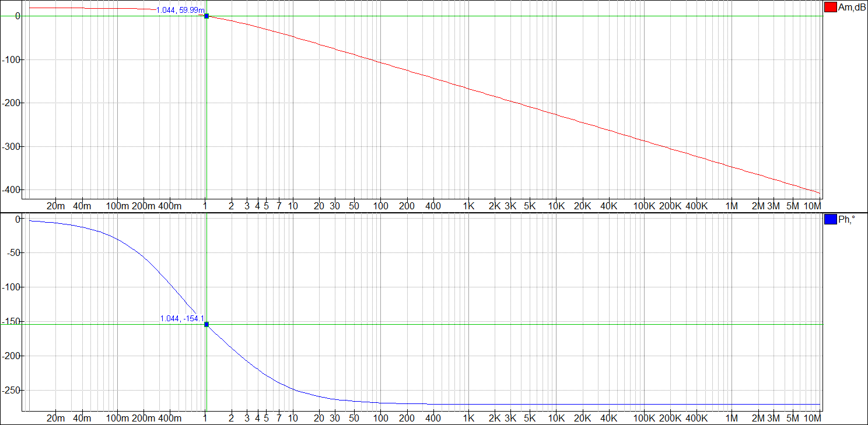Image resolution: width=868 pixels, height=425 pixels.
Task: Click the cursor readout "1.044, -154.1"
Action: tap(182, 319)
